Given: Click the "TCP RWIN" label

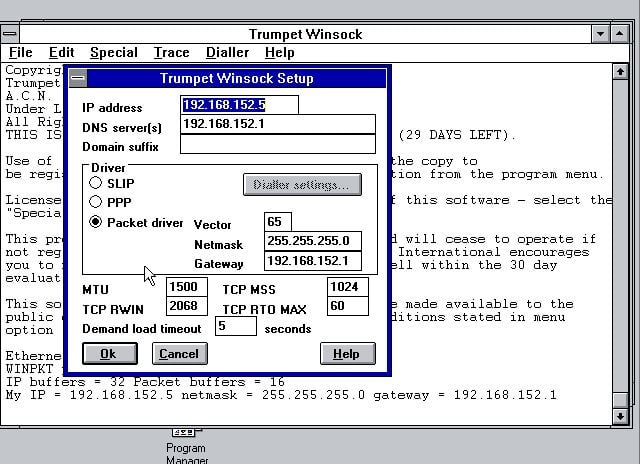Looking at the screenshot, I should click(113, 309).
